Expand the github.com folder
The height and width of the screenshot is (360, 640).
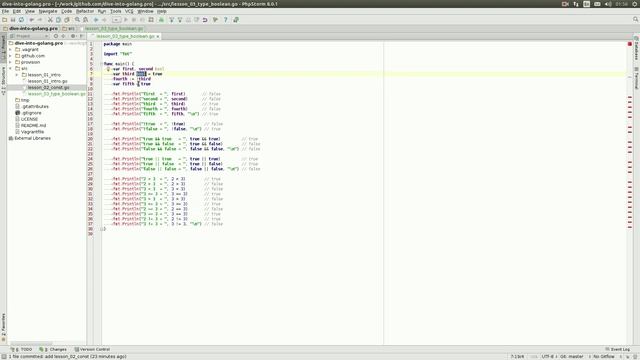click(11, 56)
